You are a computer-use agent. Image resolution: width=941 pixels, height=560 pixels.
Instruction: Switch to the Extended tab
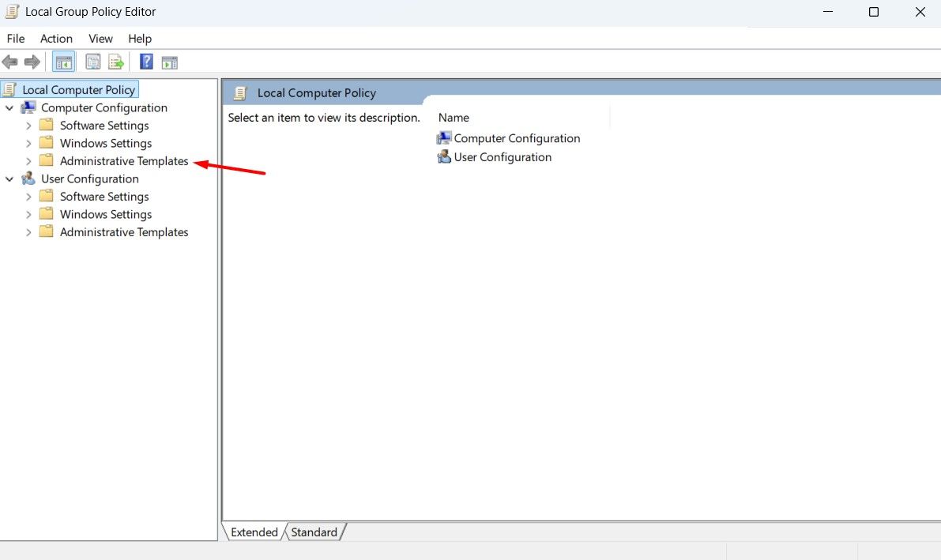[254, 532]
